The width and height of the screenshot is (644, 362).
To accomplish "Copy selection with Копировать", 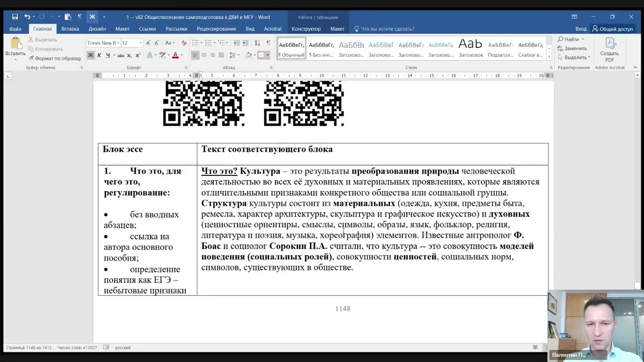I will tap(45, 49).
